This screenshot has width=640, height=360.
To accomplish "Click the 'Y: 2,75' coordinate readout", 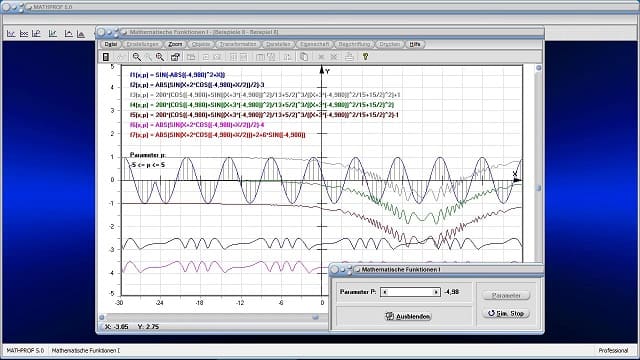I will pyautogui.click(x=148, y=327).
